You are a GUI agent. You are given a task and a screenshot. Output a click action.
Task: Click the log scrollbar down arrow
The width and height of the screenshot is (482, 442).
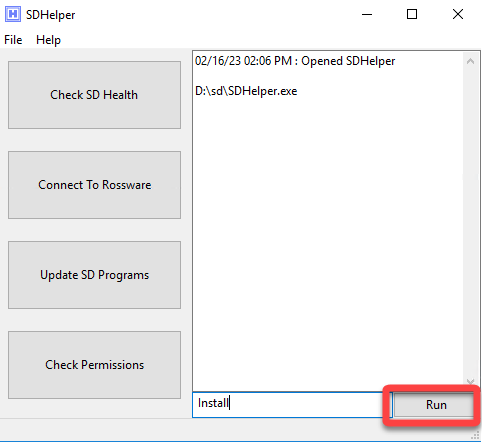coord(470,382)
